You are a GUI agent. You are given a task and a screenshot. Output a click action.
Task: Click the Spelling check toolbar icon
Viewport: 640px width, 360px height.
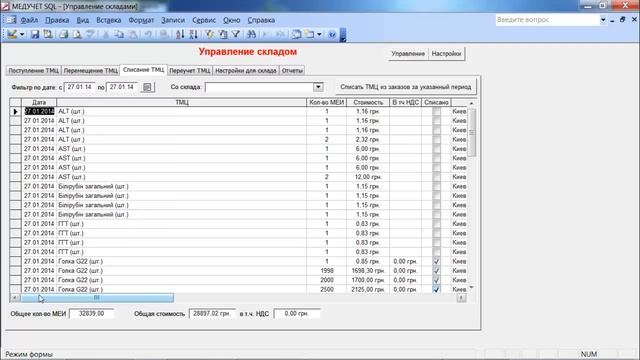[90, 34]
